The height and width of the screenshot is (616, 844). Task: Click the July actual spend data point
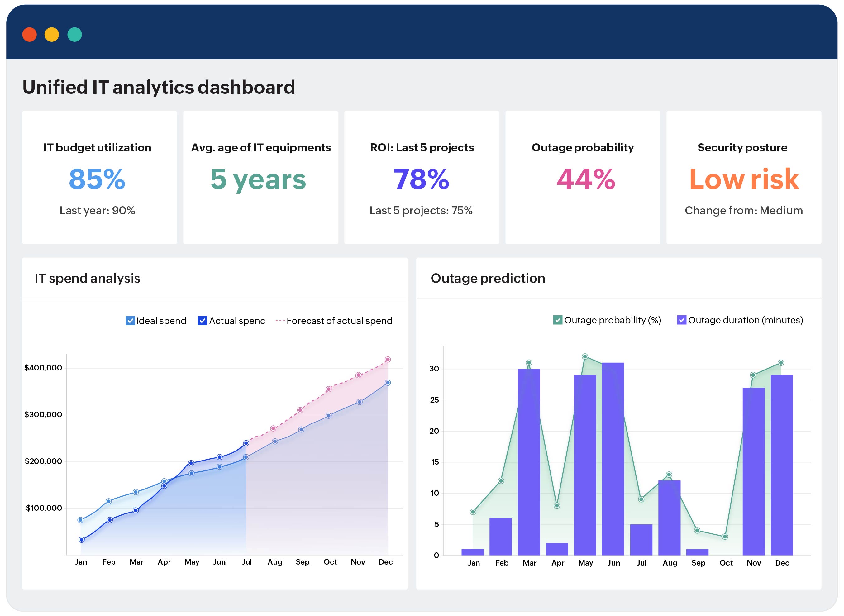coord(246,443)
